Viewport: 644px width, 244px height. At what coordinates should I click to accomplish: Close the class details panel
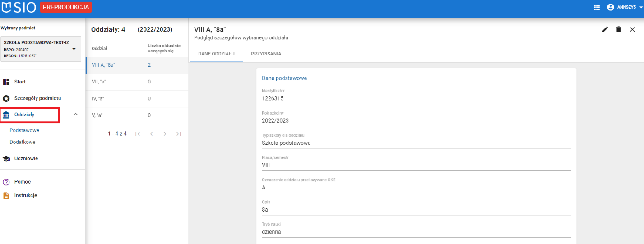(x=632, y=29)
